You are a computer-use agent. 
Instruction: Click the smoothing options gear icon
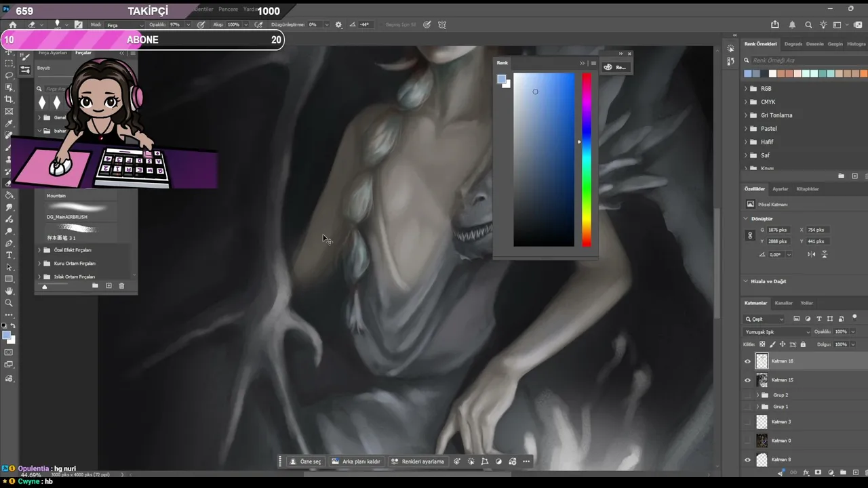tap(338, 25)
